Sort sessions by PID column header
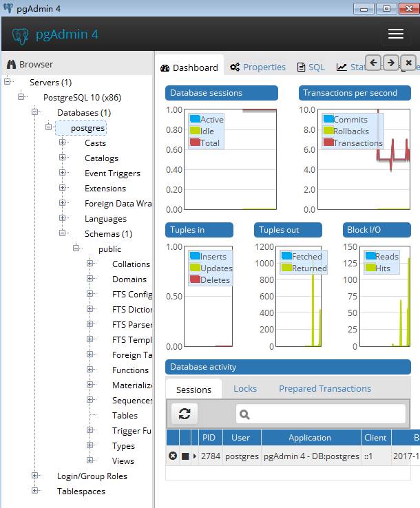The width and height of the screenshot is (420, 508). coord(209,437)
